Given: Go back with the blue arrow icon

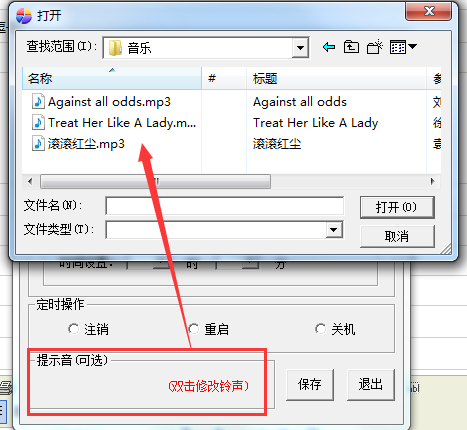Looking at the screenshot, I should click(329, 47).
